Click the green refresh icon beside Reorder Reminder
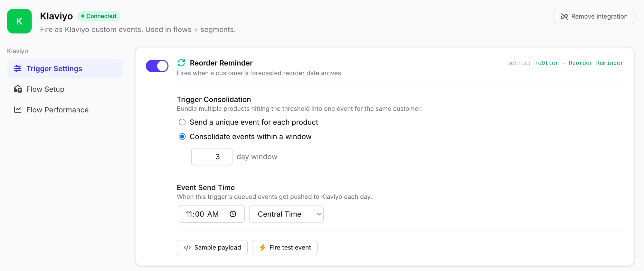 tap(181, 63)
